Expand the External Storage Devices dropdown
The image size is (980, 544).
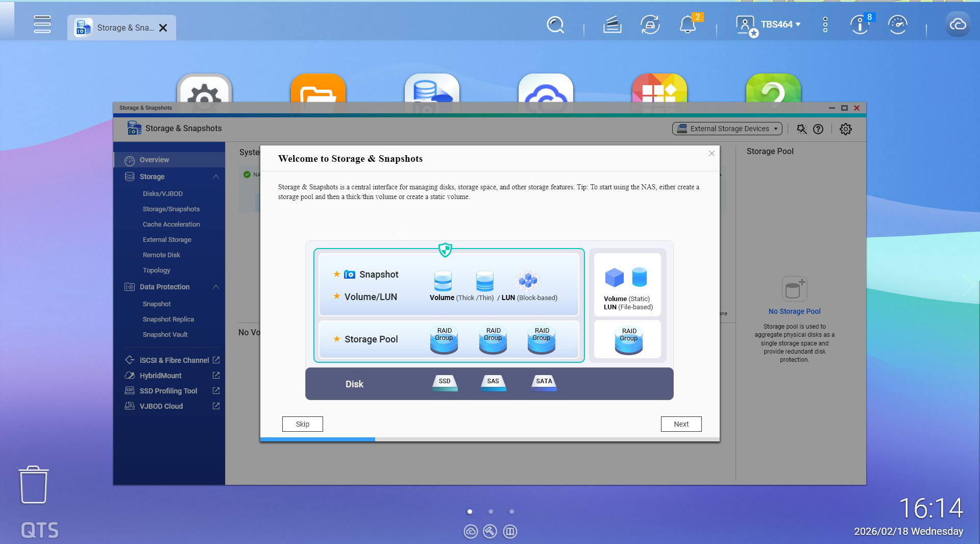click(727, 129)
